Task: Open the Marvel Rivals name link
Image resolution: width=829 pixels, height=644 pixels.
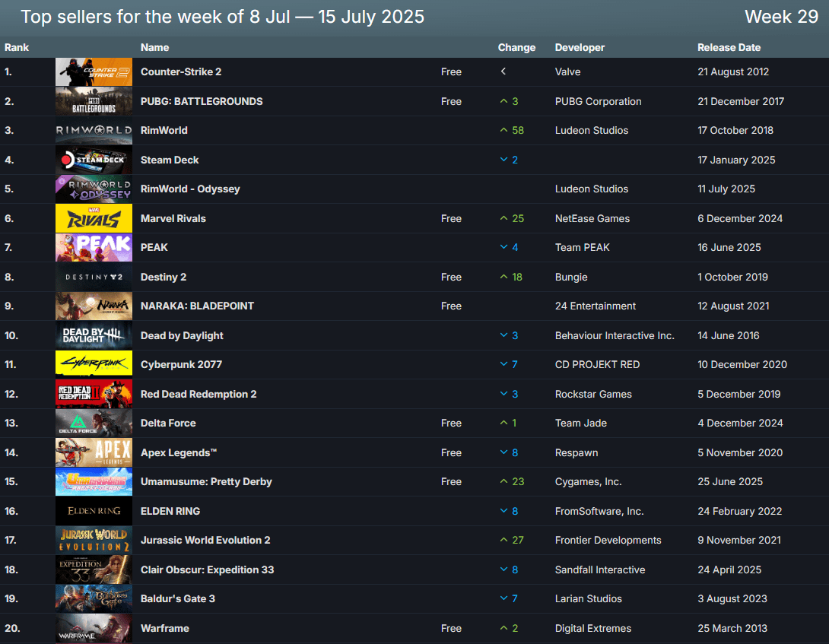Action: [173, 219]
